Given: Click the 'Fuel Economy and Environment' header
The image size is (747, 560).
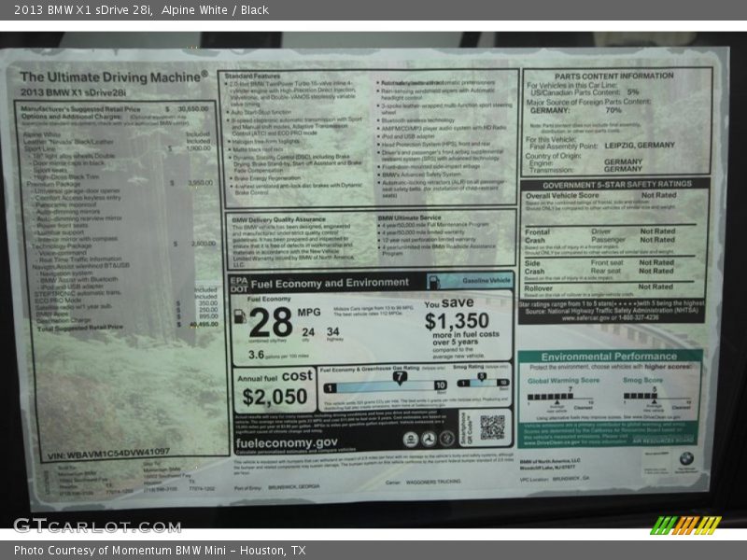Looking at the screenshot, I should pos(330,284).
